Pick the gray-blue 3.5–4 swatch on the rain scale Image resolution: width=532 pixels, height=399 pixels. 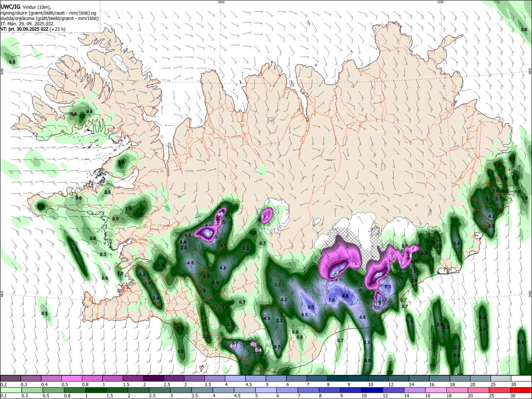(203, 390)
